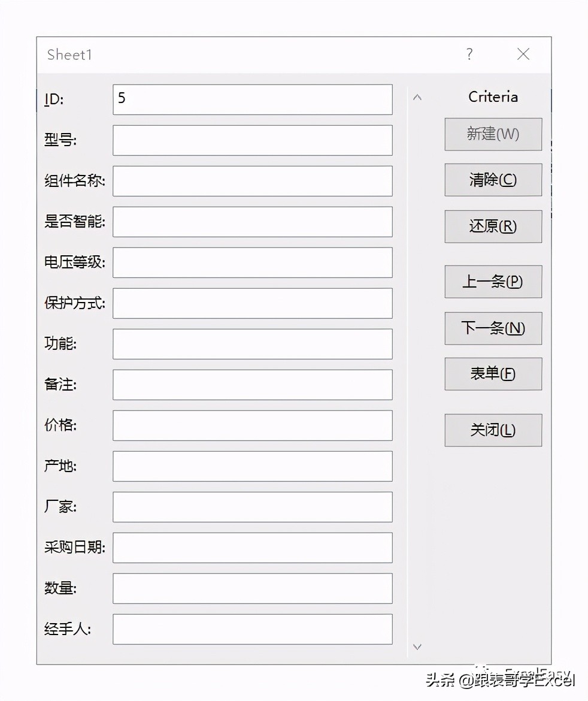This screenshot has width=588, height=701.
Task: Click into the 采购日期 field
Action: point(252,548)
